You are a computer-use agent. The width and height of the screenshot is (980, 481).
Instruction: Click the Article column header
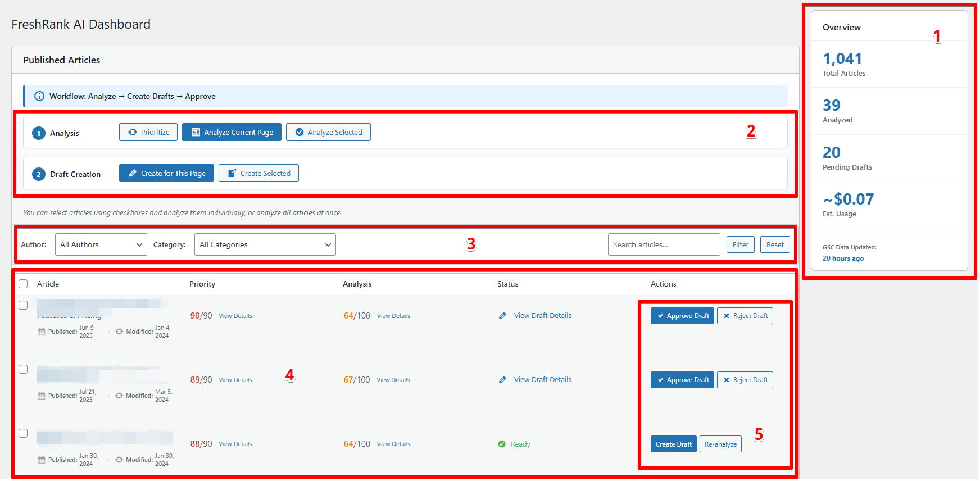pyautogui.click(x=48, y=284)
